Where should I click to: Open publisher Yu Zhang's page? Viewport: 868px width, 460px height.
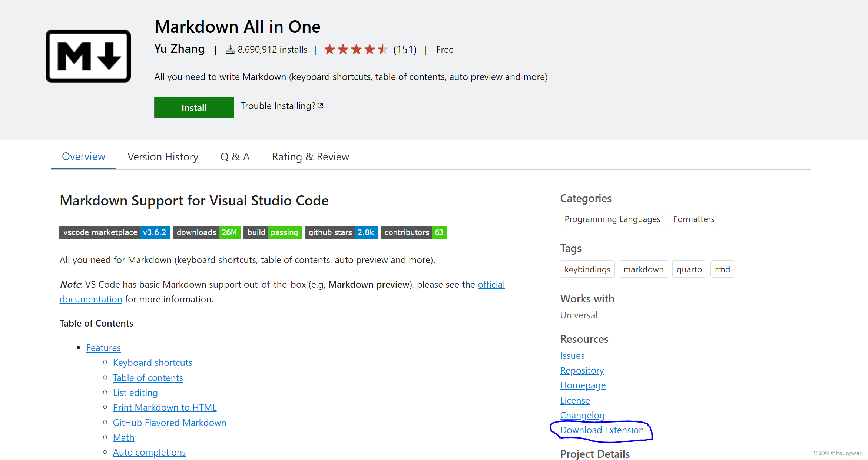(179, 49)
